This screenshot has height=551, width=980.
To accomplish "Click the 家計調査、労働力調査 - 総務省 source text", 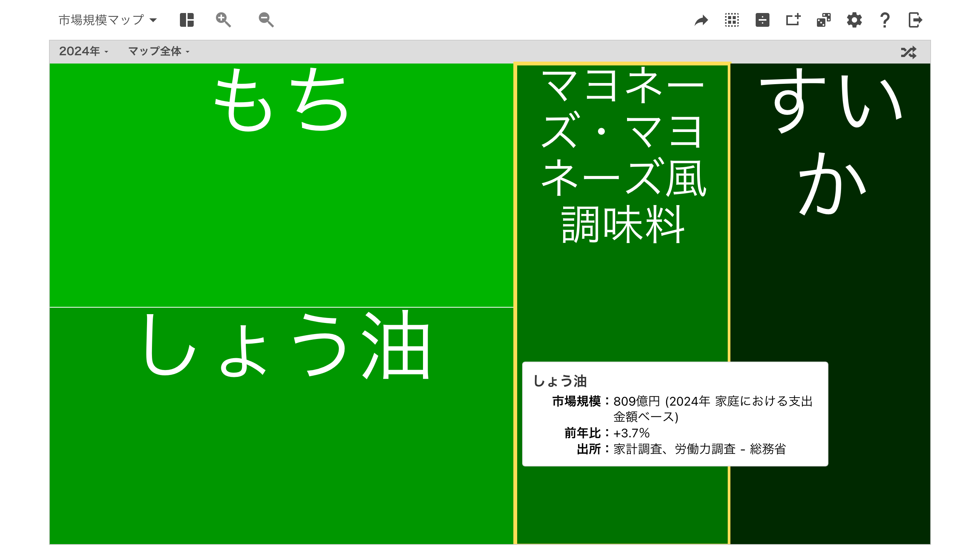I will (700, 449).
